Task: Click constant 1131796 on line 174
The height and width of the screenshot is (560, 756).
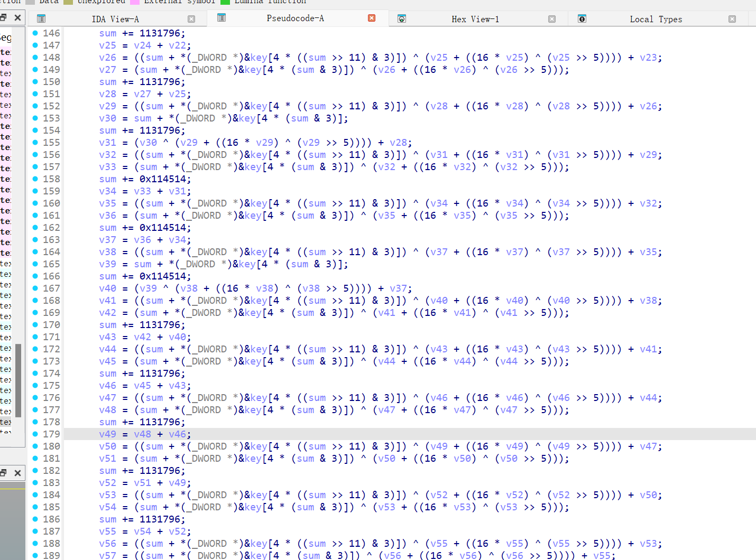Action: (x=160, y=374)
